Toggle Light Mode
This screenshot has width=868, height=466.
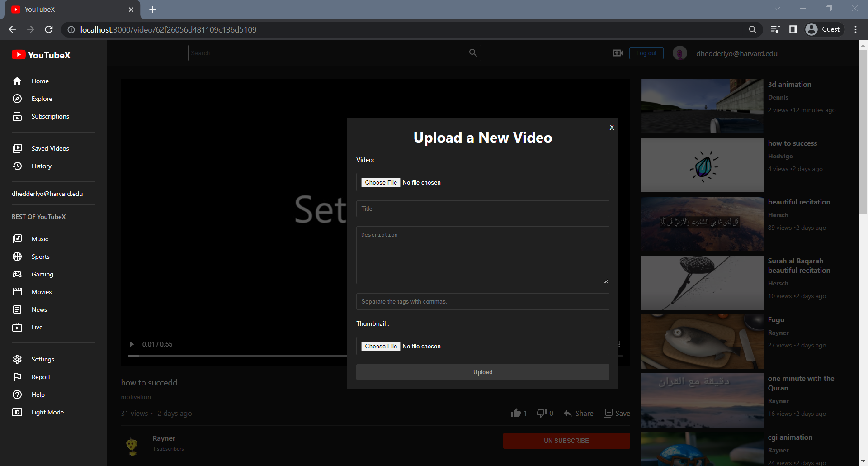coord(47,412)
